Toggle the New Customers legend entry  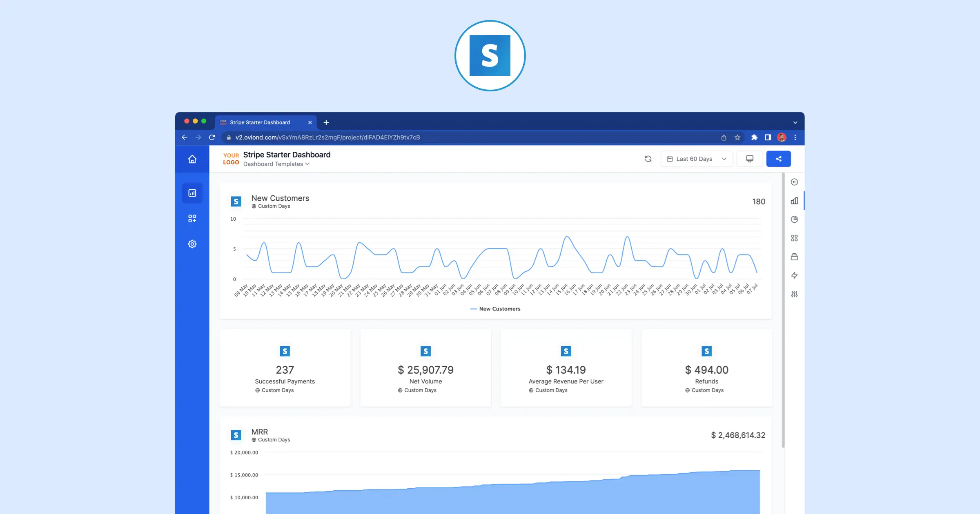point(495,309)
